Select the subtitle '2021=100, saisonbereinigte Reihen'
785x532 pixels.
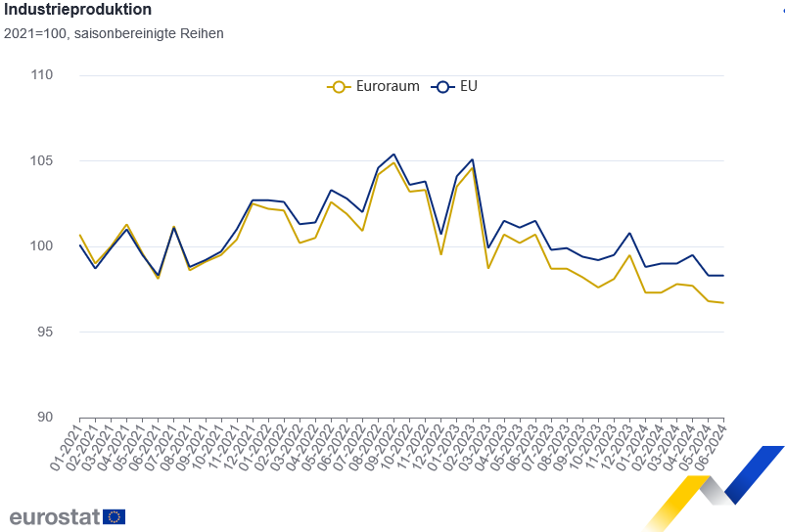click(x=113, y=33)
